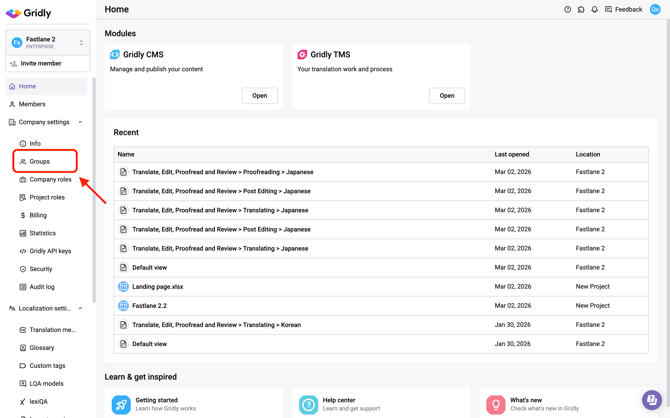Click the user avatar in top bar

pyautogui.click(x=655, y=10)
